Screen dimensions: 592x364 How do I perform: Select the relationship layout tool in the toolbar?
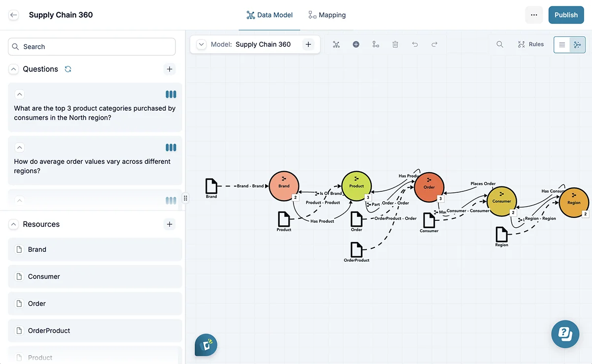376,44
